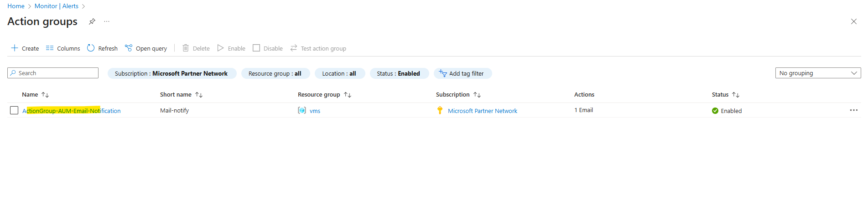868x200 pixels.
Task: Expand the No grouping dropdown
Action: coord(818,73)
